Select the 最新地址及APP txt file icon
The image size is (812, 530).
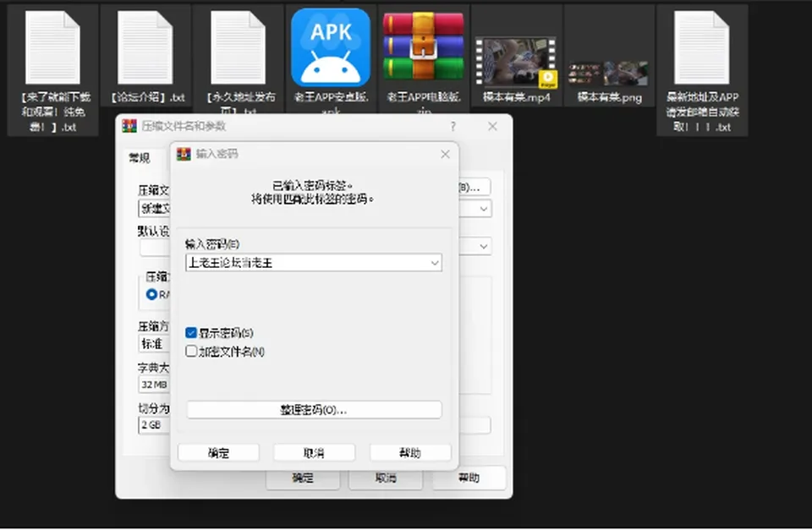coord(702,47)
